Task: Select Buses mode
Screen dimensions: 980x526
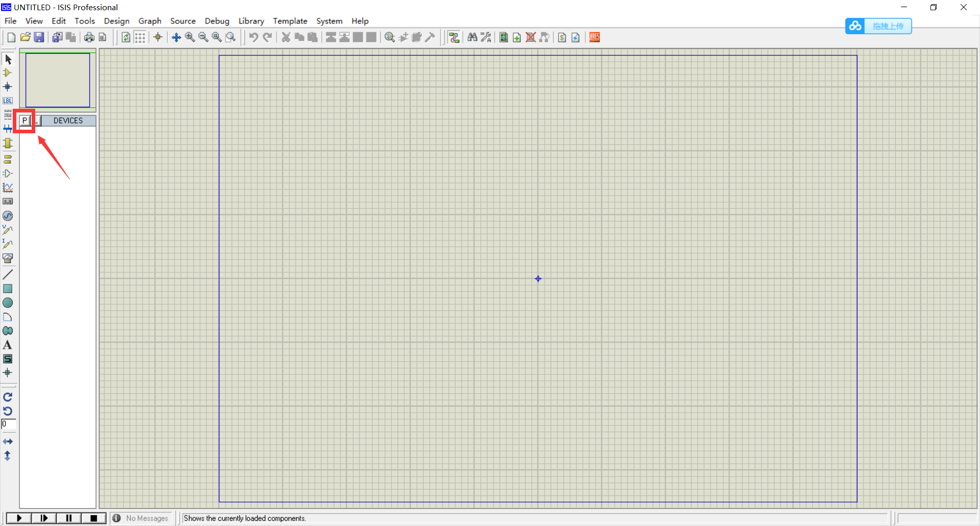Action: point(8,129)
